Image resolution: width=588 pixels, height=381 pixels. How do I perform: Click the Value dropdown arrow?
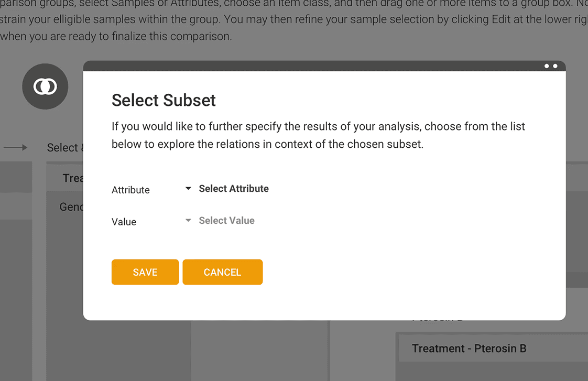coord(188,220)
